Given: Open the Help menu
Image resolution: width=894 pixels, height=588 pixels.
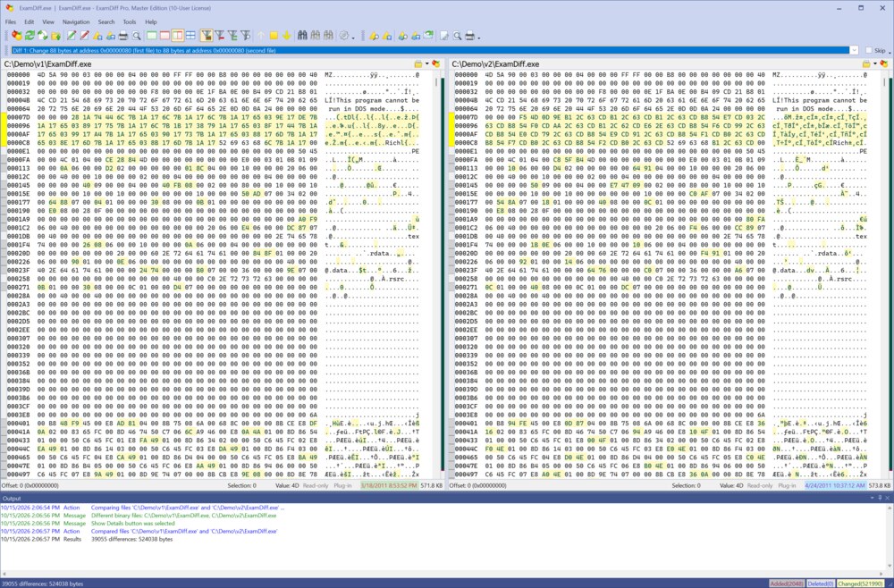Looking at the screenshot, I should click(150, 21).
